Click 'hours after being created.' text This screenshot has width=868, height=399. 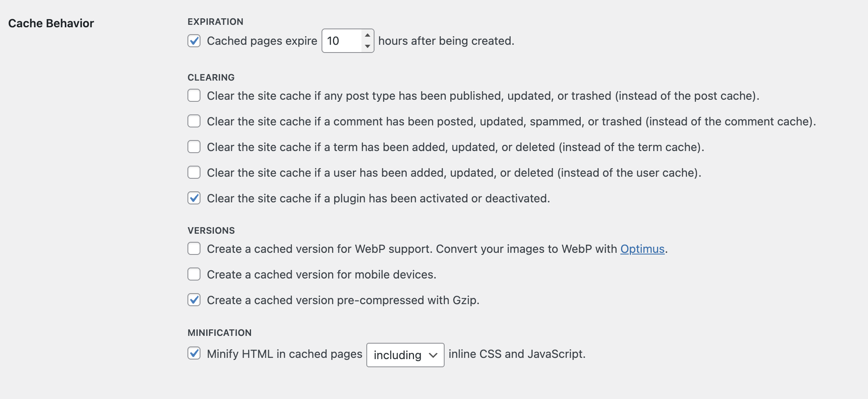(446, 41)
